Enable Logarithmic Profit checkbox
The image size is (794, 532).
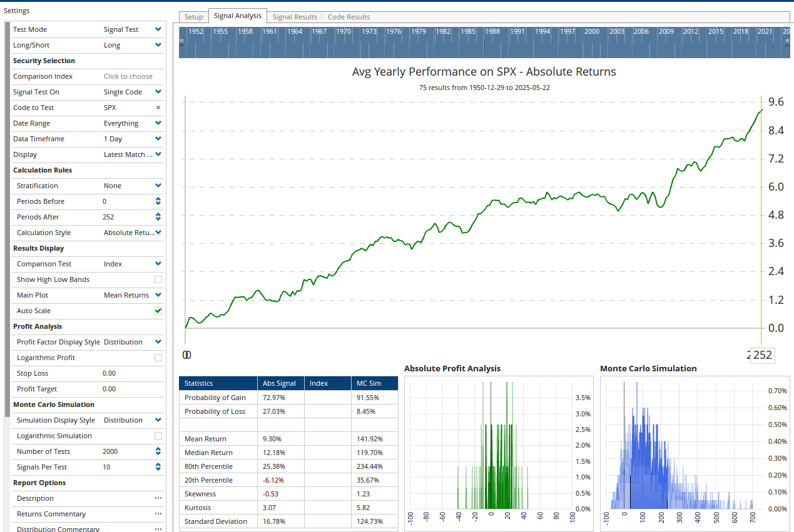(x=158, y=358)
